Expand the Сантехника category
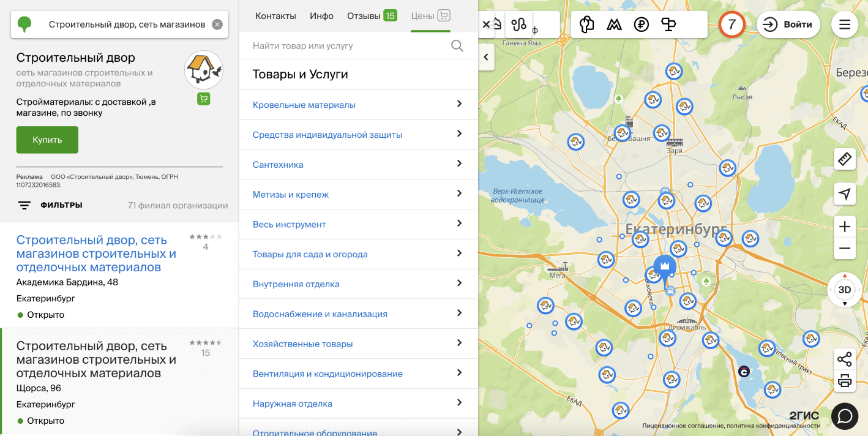This screenshot has width=868, height=436. [357, 164]
